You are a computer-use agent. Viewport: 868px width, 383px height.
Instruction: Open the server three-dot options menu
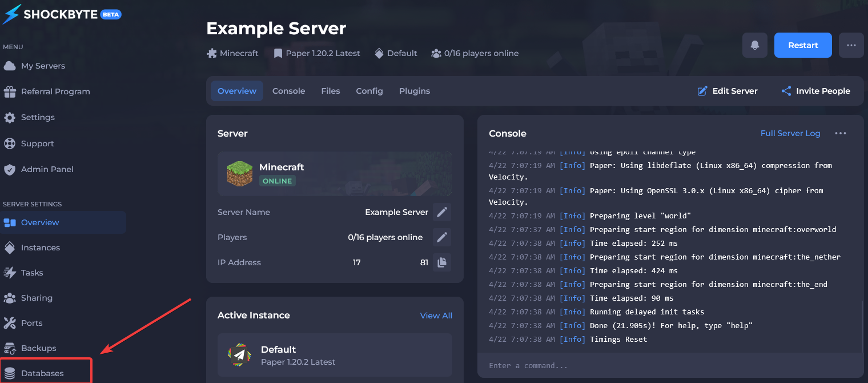pyautogui.click(x=851, y=45)
